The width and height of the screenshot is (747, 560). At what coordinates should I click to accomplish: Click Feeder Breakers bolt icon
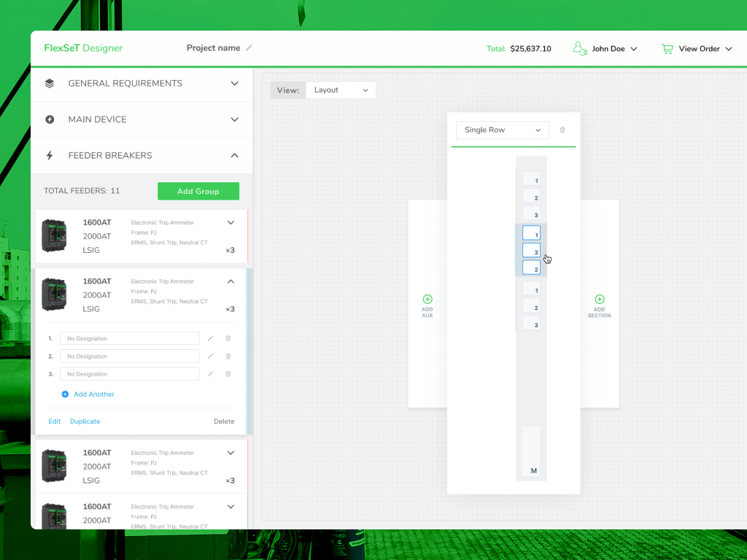tap(50, 156)
